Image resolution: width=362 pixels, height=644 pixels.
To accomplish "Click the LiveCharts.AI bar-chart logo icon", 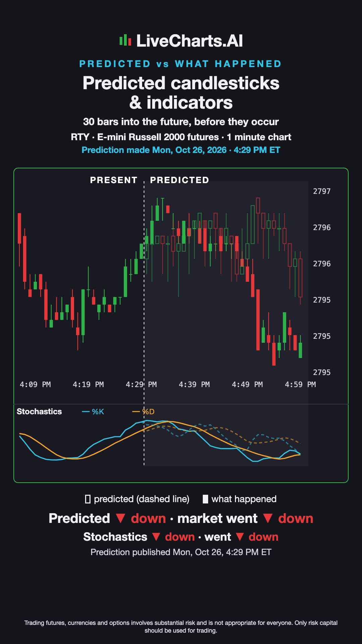I will click(x=125, y=40).
